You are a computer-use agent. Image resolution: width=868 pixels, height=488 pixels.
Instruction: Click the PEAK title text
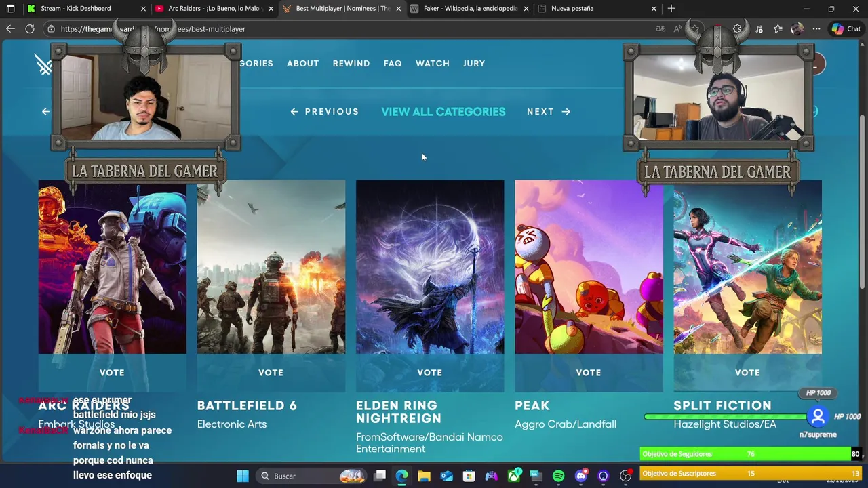point(532,405)
